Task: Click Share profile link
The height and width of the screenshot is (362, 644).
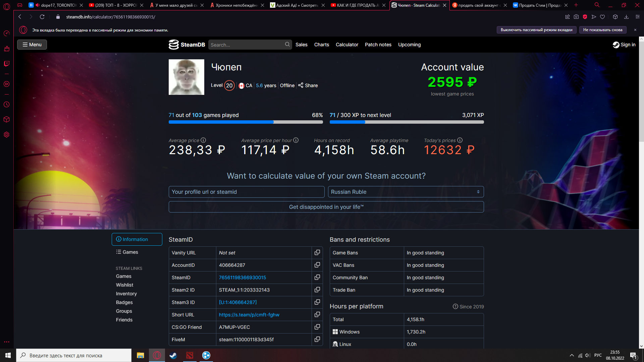Action: (308, 85)
